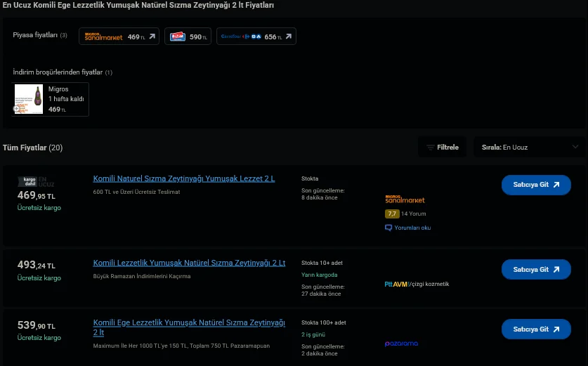Open the Bizim 590 TL market price chip
Screen dimensions: 588x366
(x=188, y=37)
